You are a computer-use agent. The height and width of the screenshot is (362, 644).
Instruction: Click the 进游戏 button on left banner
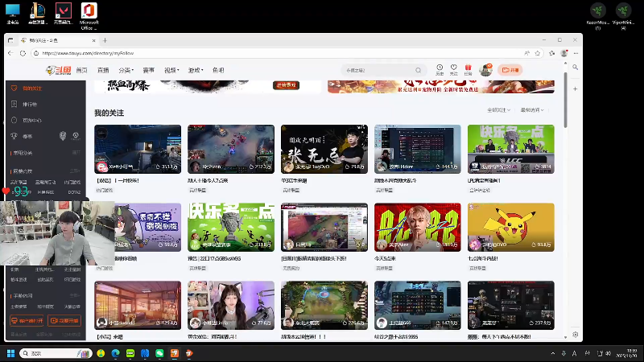point(287,85)
